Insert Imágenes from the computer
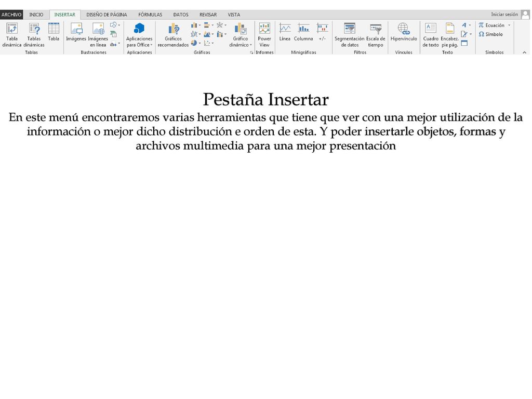Screen dimensions: 532x399 (x=76, y=32)
